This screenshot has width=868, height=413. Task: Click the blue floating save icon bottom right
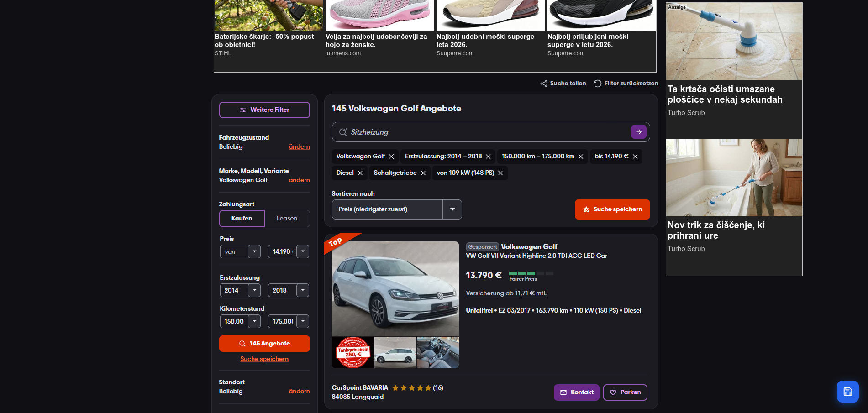click(847, 391)
